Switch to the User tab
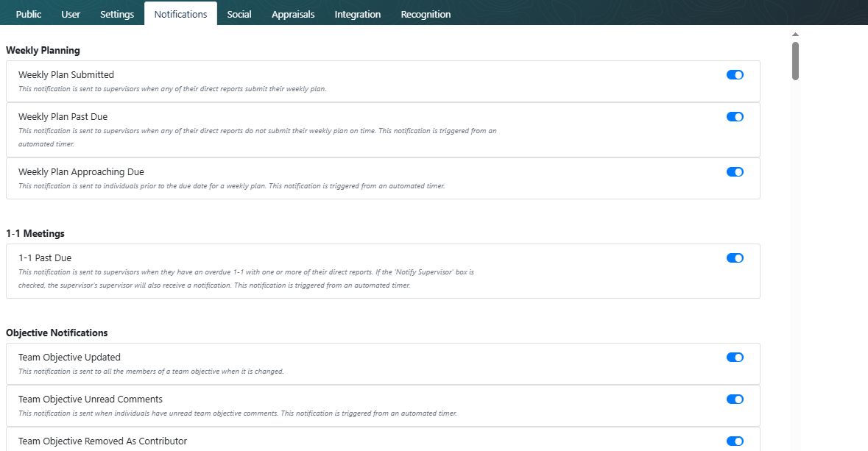This screenshot has width=868, height=451. [70, 15]
